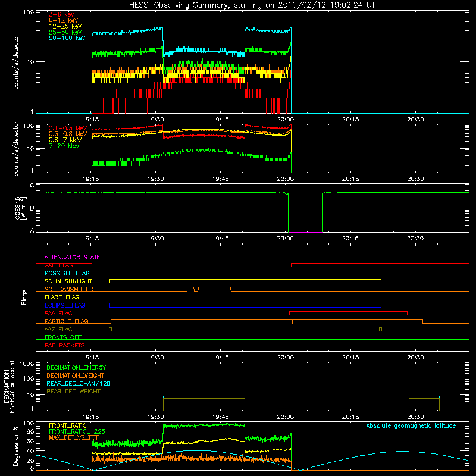The image size is (476, 476).
Task: Click the 0.3-0.8 MeV legend entry
Action: coord(68,134)
